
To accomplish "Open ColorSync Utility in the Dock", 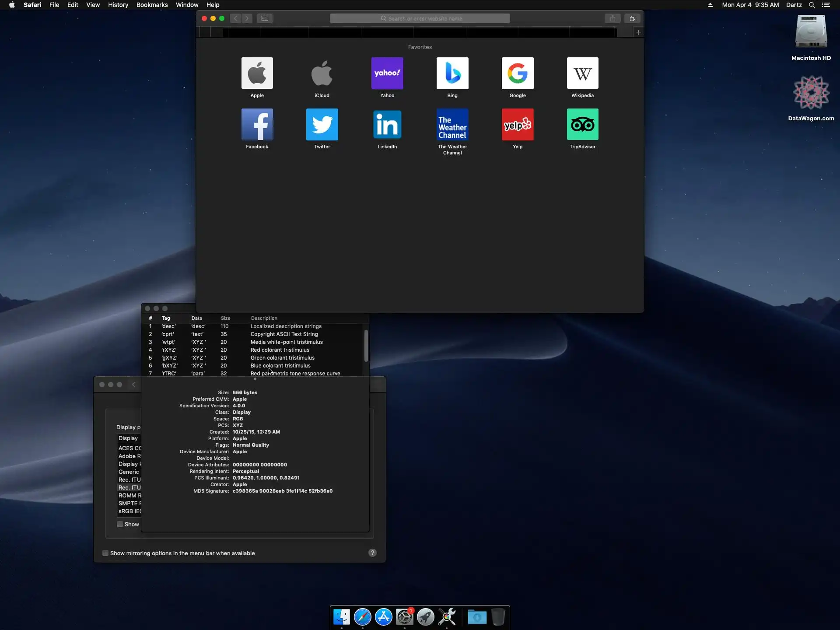I will tap(447, 617).
